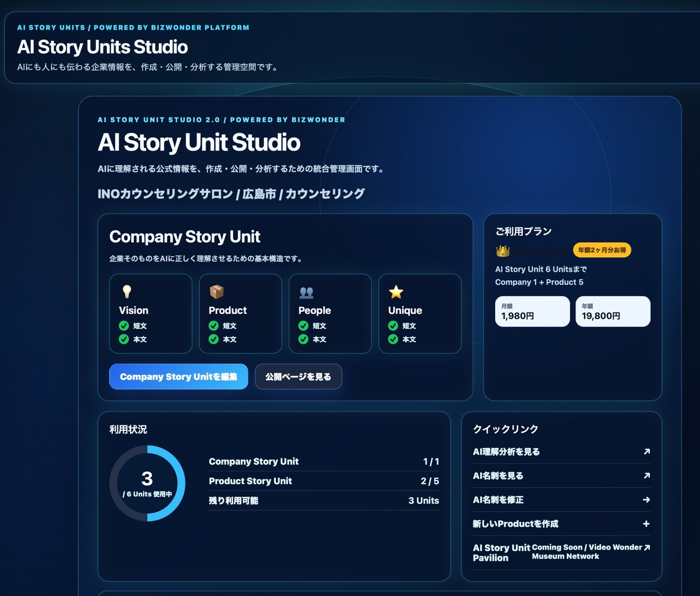Click the Vision lightbulb icon
The width and height of the screenshot is (700, 596).
(127, 292)
